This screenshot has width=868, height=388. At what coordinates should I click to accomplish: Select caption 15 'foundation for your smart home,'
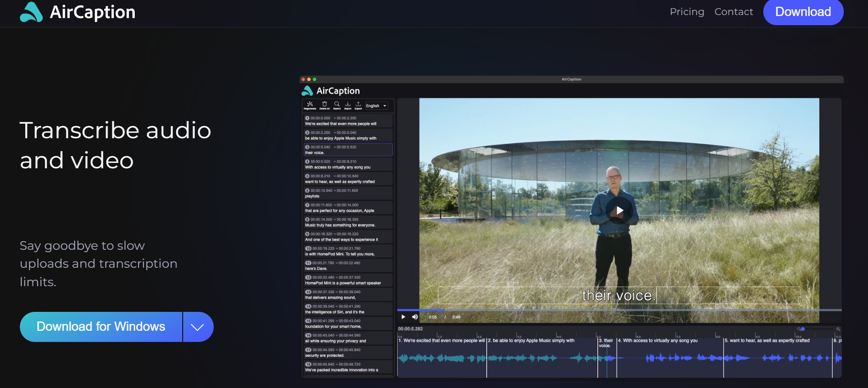348,323
